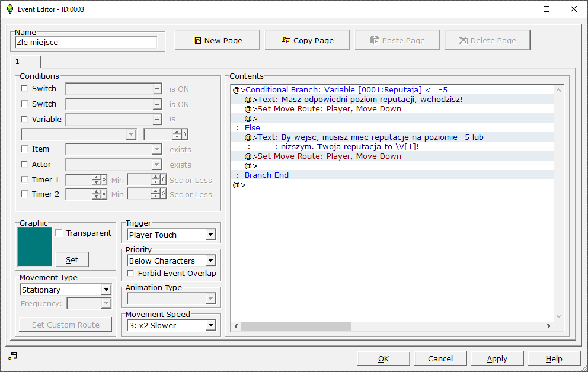Click the Set Custom Route button
The width and height of the screenshot is (588, 372).
(66, 325)
